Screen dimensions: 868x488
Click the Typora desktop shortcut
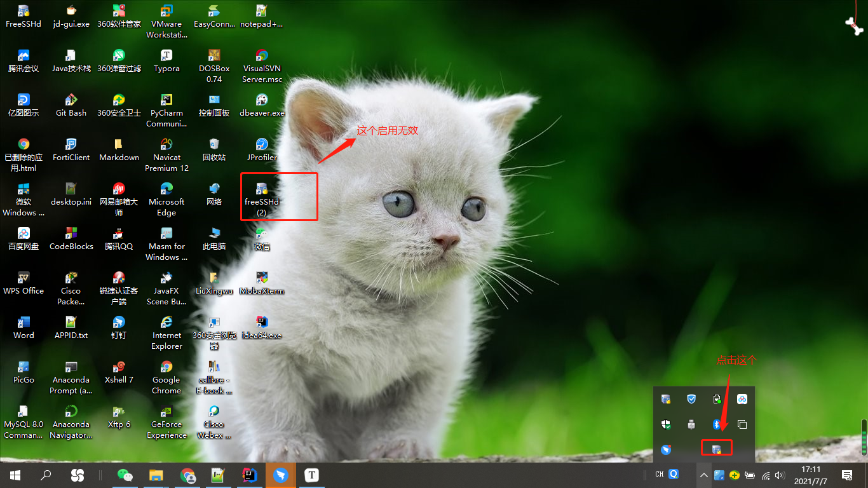pos(166,61)
